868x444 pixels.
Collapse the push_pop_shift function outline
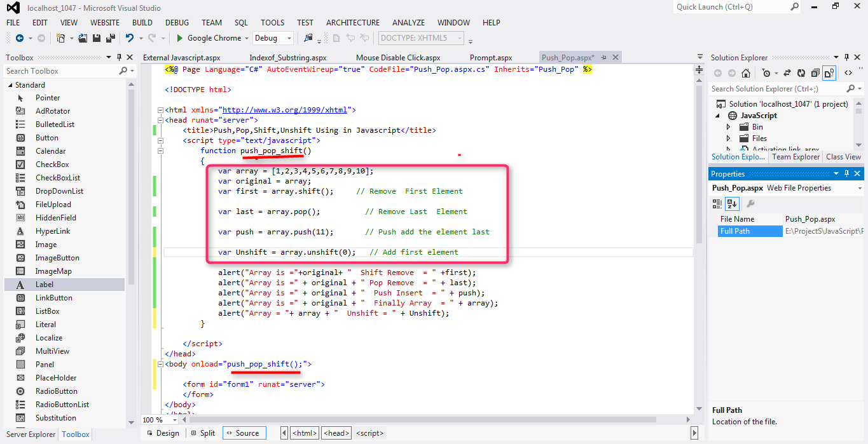pos(160,151)
